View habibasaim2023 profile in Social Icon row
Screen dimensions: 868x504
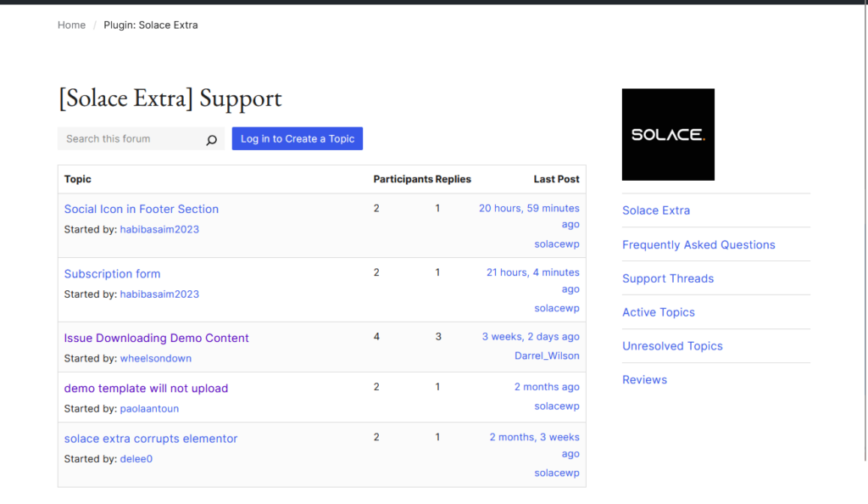coord(159,229)
